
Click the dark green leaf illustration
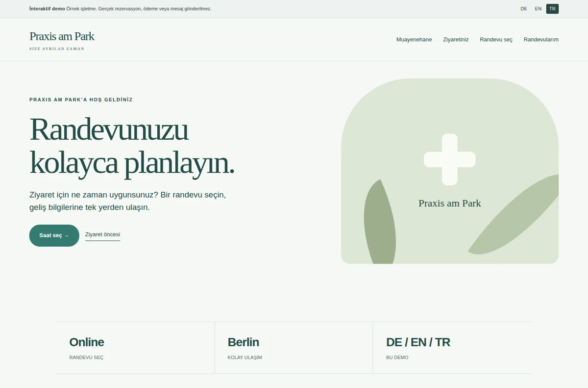point(380,222)
